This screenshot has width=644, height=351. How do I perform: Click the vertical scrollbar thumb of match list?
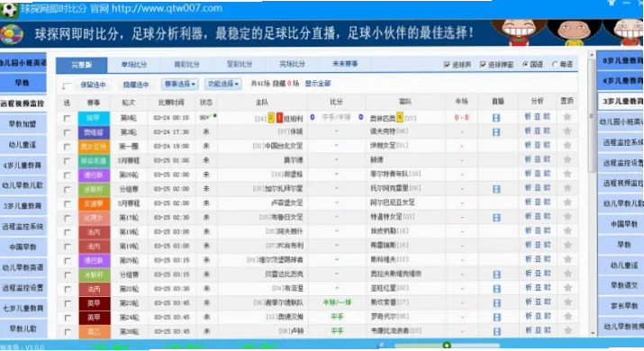coord(592,116)
